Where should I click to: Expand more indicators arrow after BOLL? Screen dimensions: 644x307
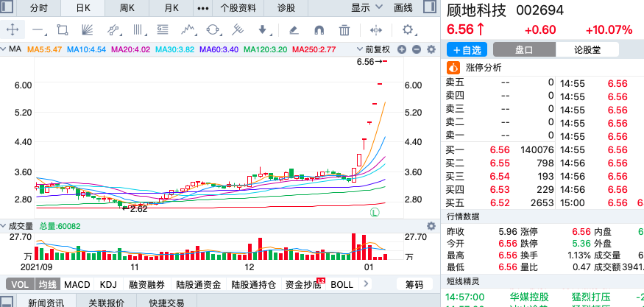pos(366,284)
